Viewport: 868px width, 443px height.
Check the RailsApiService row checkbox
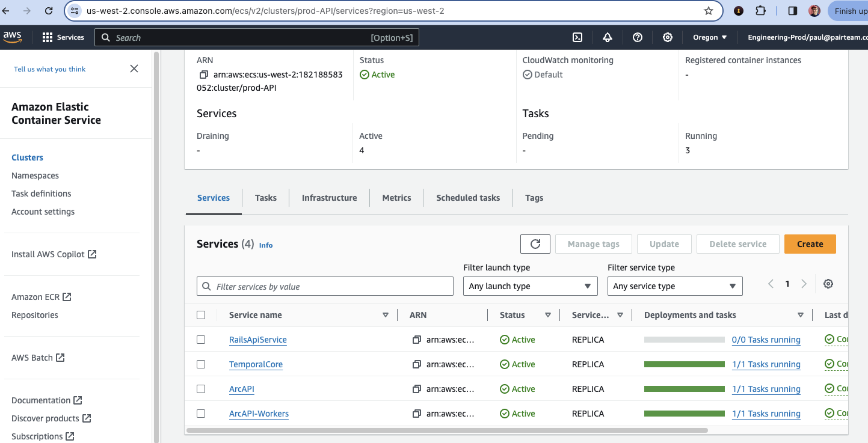click(x=201, y=340)
